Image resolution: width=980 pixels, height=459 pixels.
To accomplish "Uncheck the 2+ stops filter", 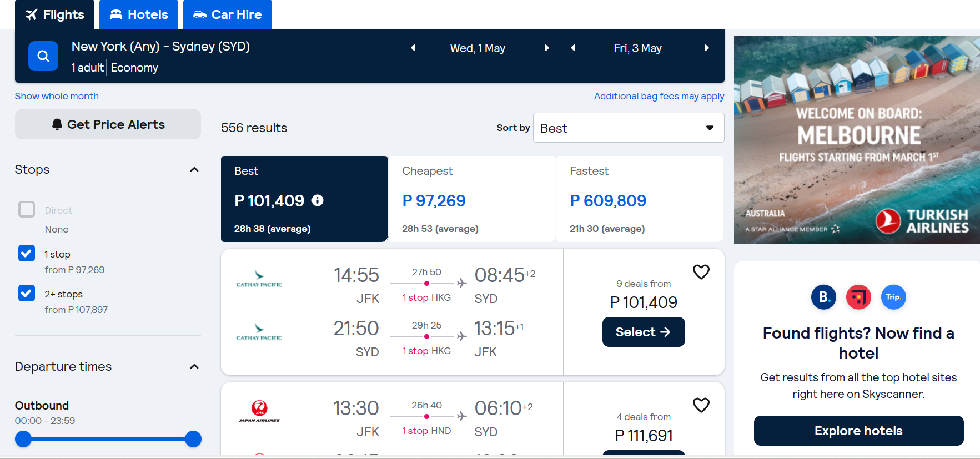I will (27, 293).
